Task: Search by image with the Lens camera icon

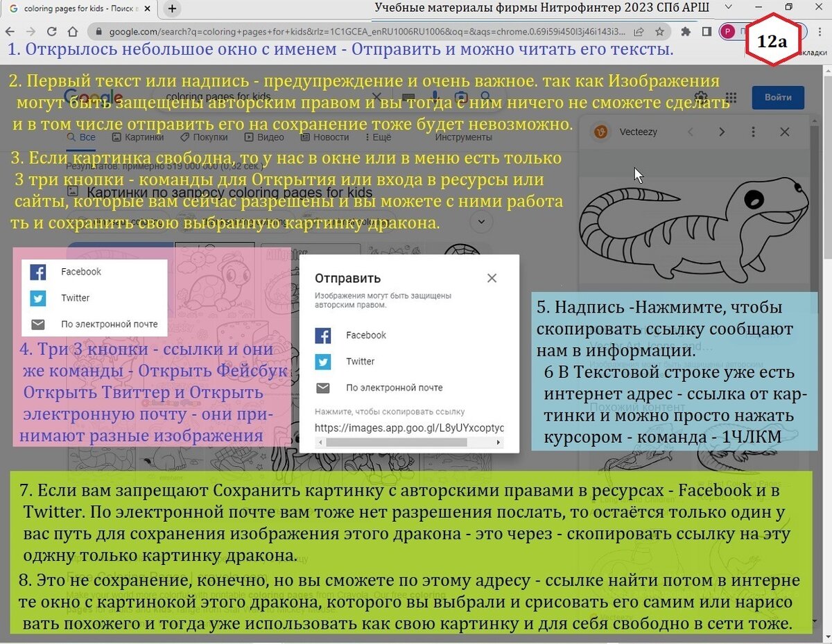Action: pos(460,97)
